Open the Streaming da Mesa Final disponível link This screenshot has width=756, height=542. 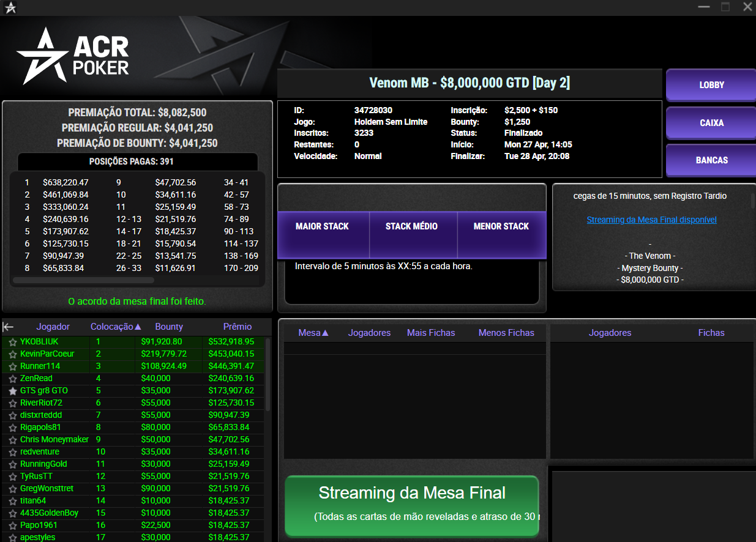(x=651, y=220)
